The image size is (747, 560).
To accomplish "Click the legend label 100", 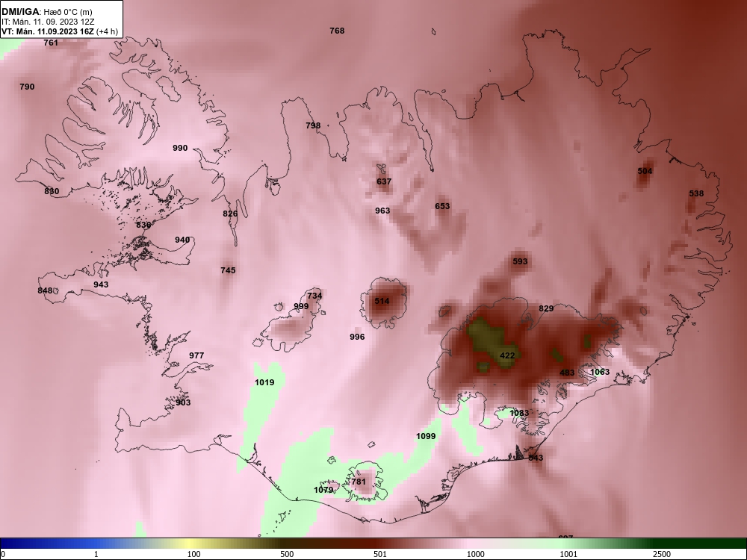I will point(193,554).
